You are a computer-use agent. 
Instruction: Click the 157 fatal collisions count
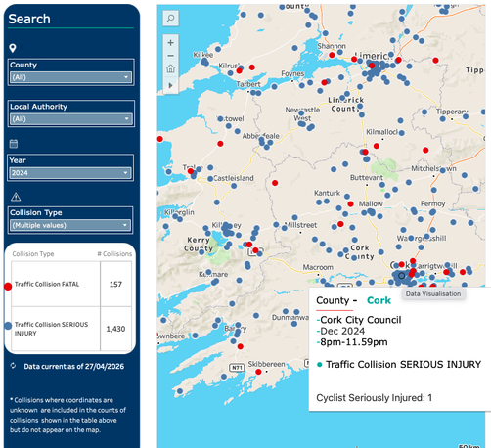tap(115, 284)
